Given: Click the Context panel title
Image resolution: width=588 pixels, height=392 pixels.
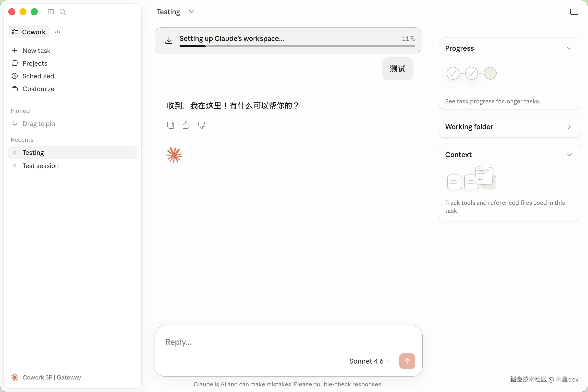Looking at the screenshot, I should pyautogui.click(x=458, y=155).
